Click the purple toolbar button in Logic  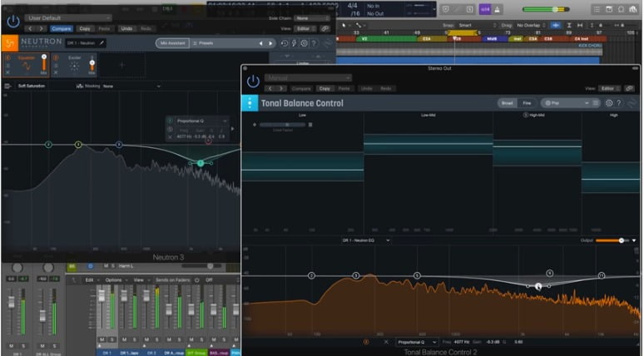click(485, 9)
